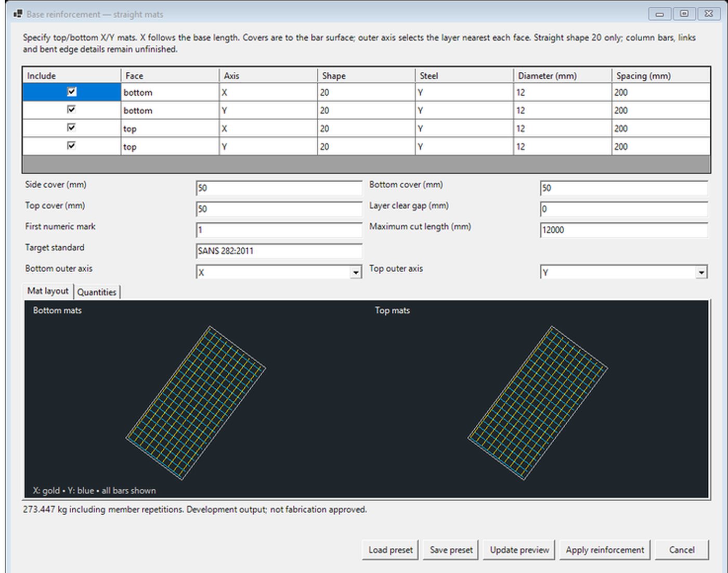This screenshot has height=573, width=728.
Task: Open the Top outer axis dropdown
Action: (701, 272)
